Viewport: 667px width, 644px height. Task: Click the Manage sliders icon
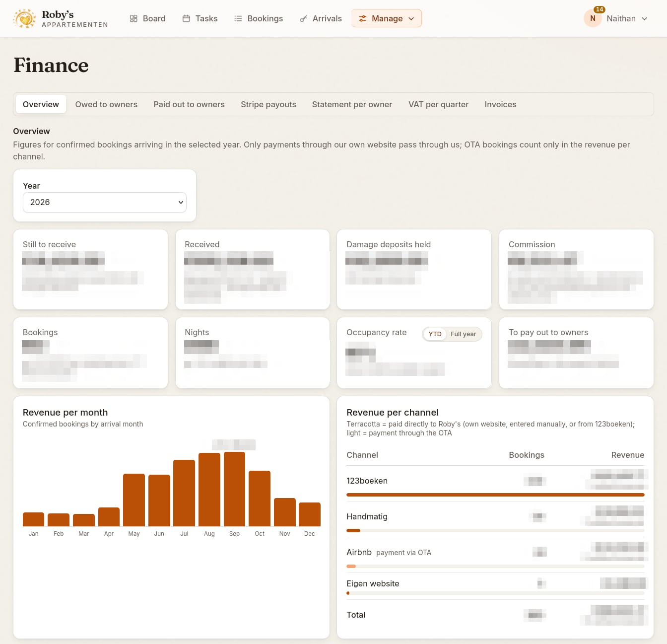point(363,18)
